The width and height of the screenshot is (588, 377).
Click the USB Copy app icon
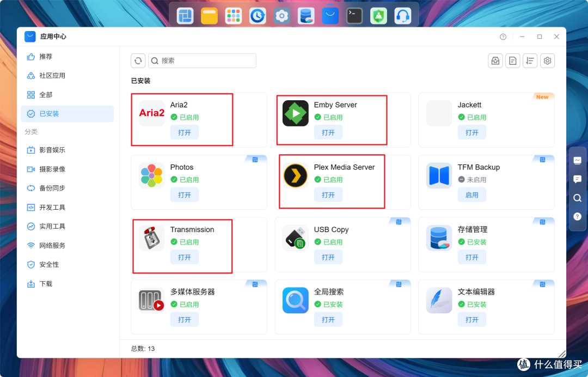click(x=296, y=238)
